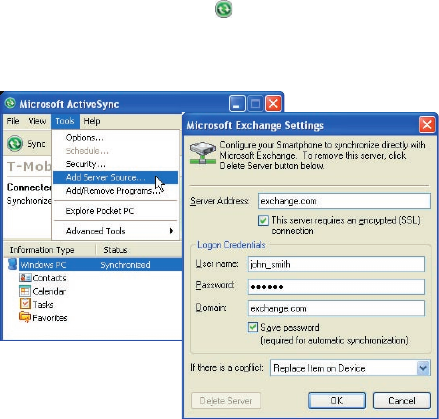Click the Cancel button
The width and height of the screenshot is (439, 419).
[402, 400]
